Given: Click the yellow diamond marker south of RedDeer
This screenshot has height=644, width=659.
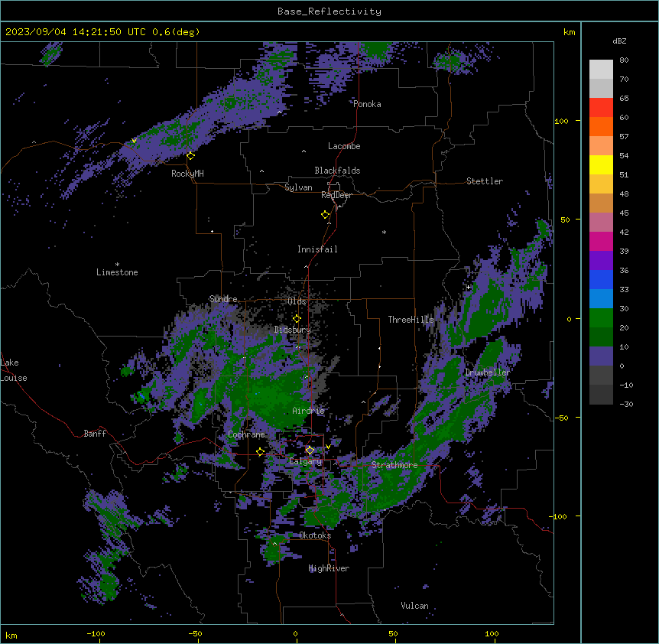Looking at the screenshot, I should (325, 215).
